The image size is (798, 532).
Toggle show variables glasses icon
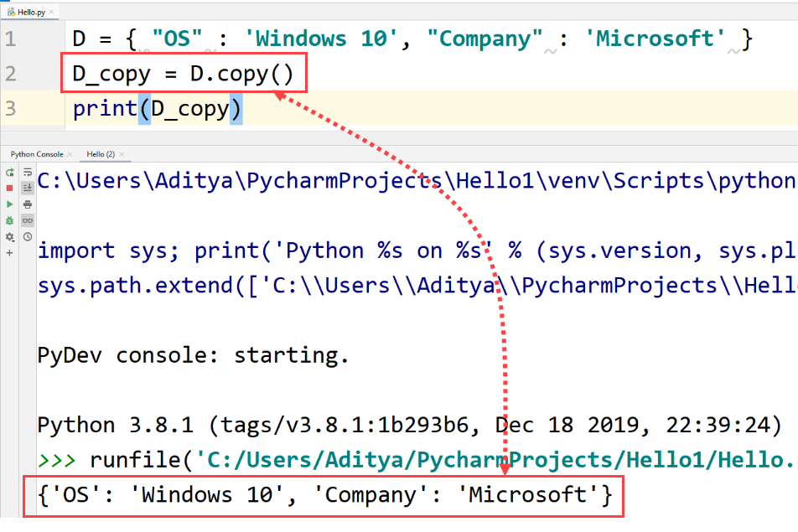28,220
